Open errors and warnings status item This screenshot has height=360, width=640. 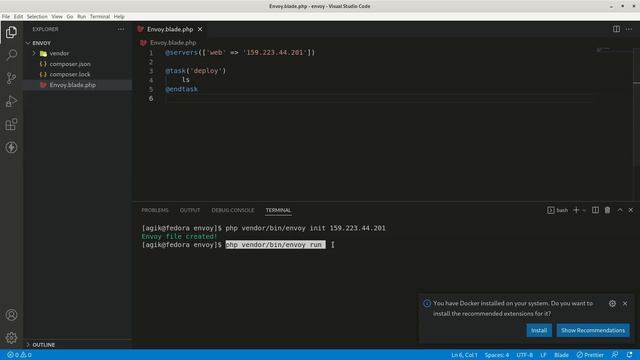(x=19, y=355)
